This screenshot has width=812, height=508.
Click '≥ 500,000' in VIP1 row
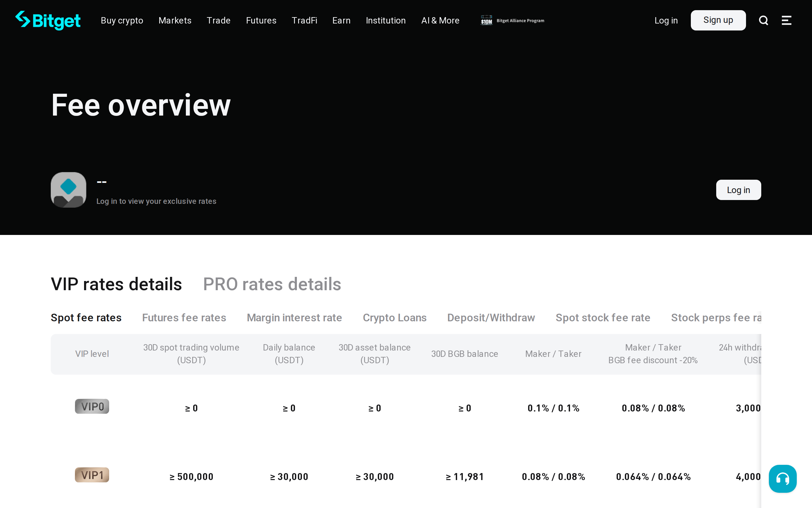coord(191,477)
